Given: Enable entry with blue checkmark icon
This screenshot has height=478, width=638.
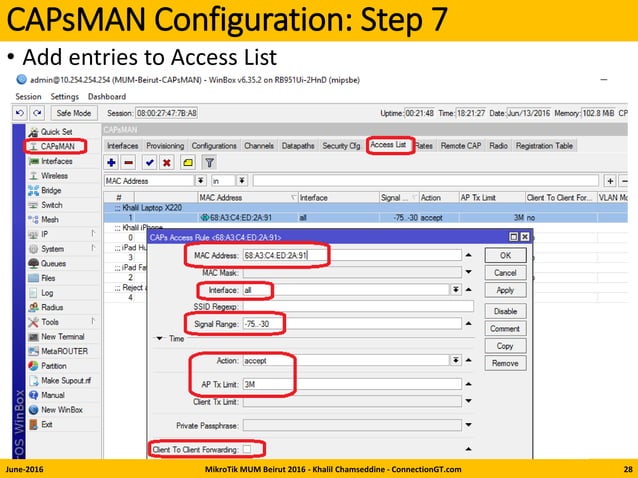Looking at the screenshot, I should pos(149,163).
